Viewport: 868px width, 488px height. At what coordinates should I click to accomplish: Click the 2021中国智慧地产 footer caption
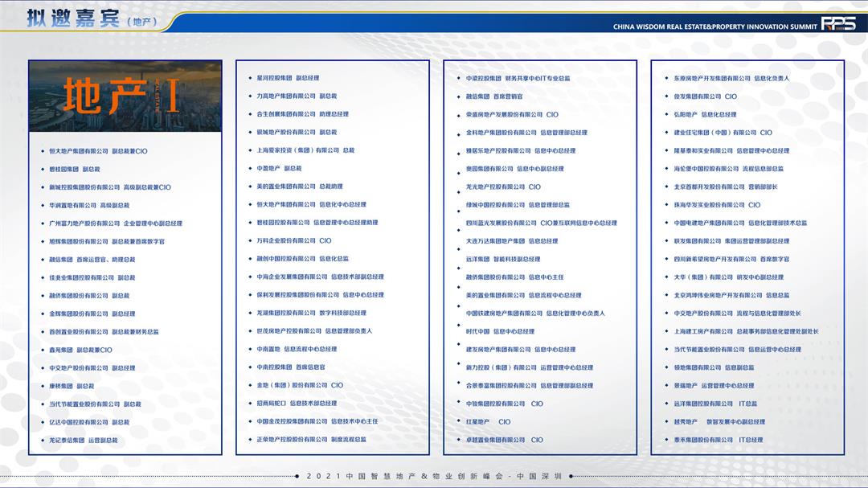[434, 476]
